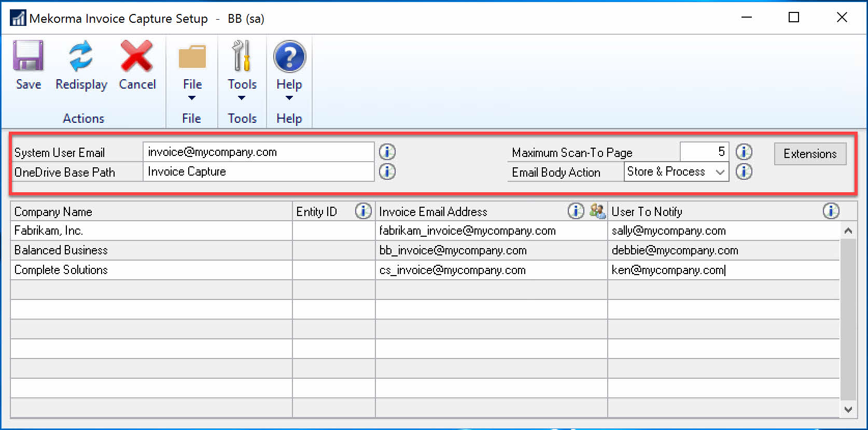Click the Company Name column header
868x430 pixels.
[x=151, y=211]
